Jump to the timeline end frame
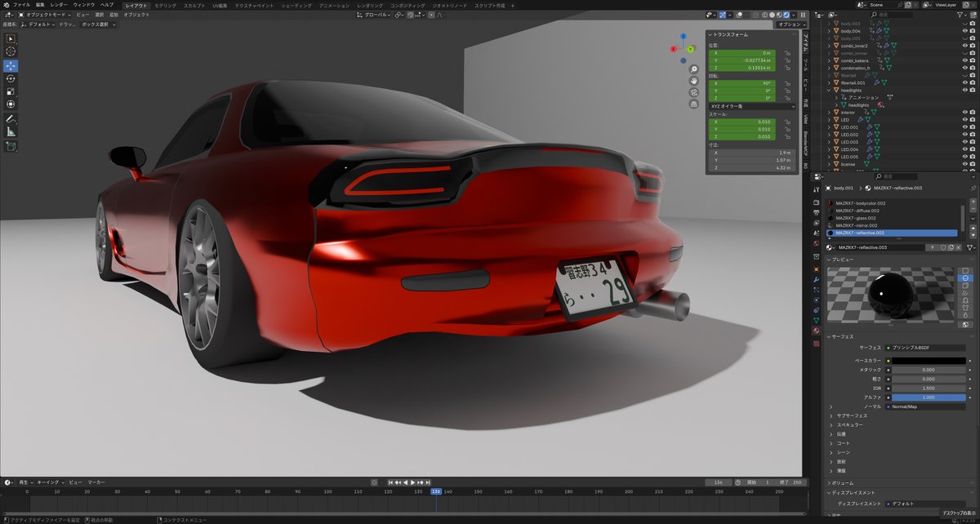This screenshot has height=524, width=980. click(x=429, y=482)
